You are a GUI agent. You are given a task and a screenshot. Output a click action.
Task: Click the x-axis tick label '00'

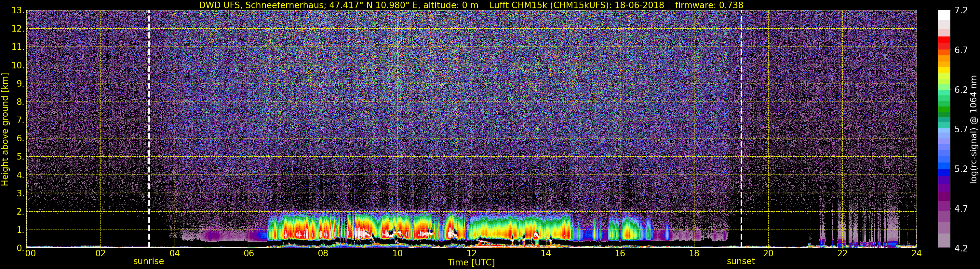(x=30, y=254)
